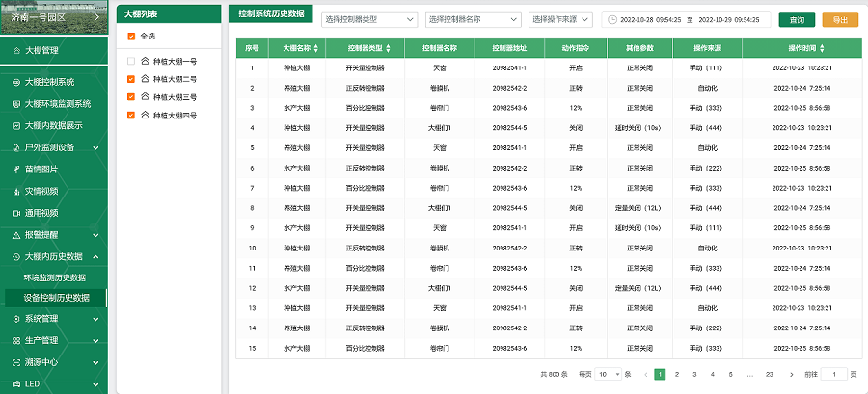
Task: Click the 大棚管理 house icon
Action: tap(16, 50)
